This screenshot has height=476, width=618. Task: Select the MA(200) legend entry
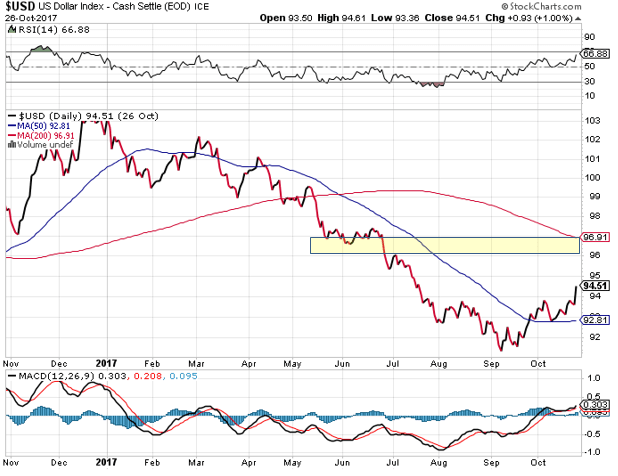pos(39,134)
